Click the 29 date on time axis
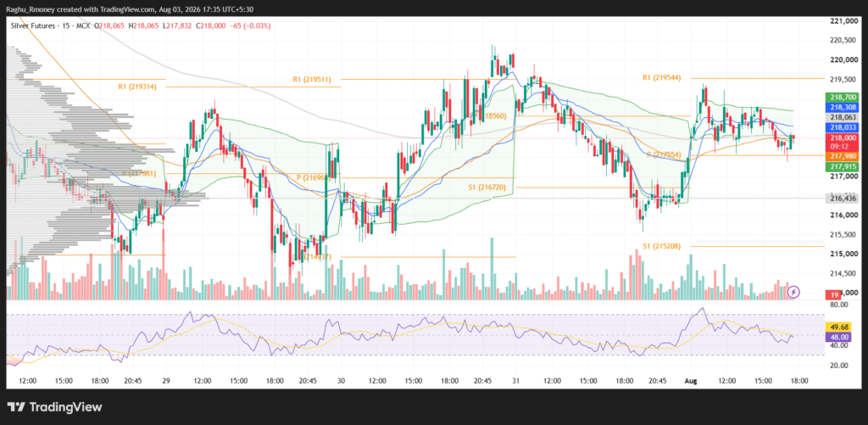This screenshot has height=425, width=868. click(164, 381)
